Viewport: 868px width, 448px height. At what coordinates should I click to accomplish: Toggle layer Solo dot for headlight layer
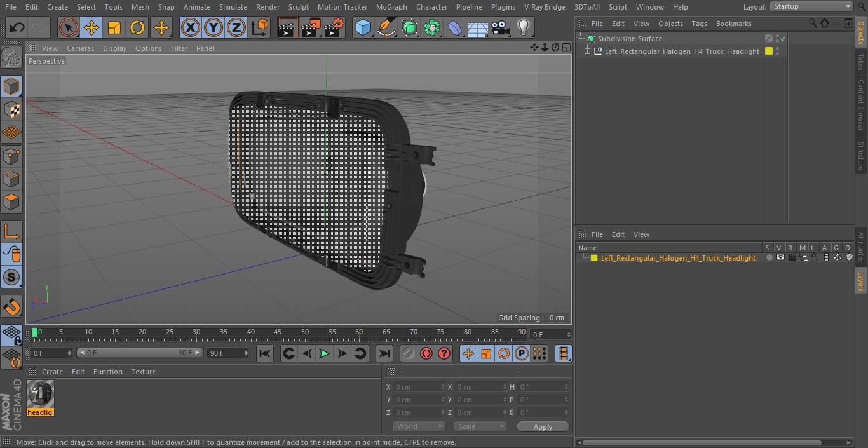pos(769,258)
